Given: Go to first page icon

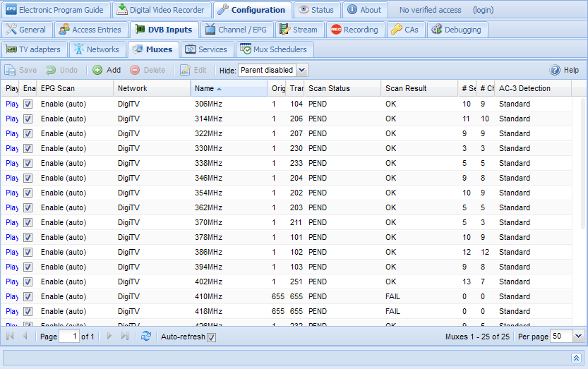Looking at the screenshot, I should click(x=10, y=336).
